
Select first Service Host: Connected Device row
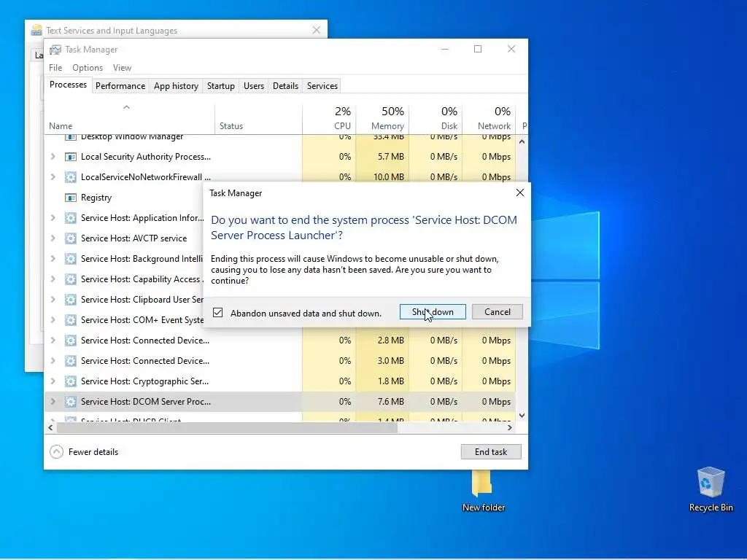[x=280, y=341]
